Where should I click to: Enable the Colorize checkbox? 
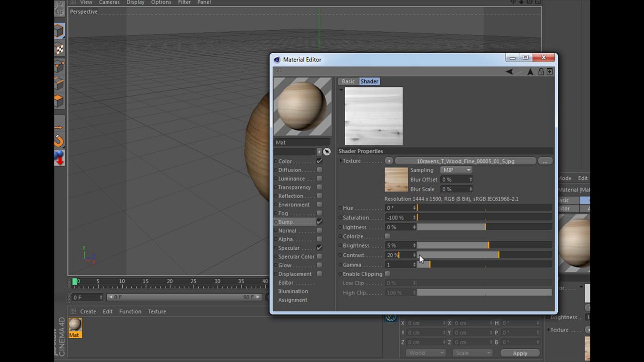coord(387,236)
